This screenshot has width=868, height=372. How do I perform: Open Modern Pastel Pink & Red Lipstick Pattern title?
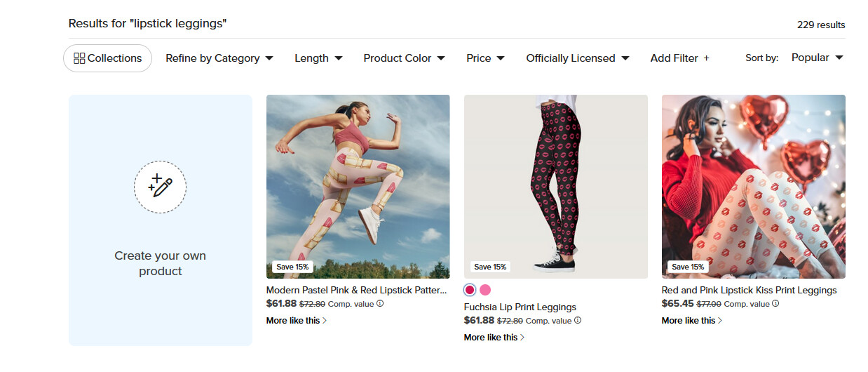[356, 290]
